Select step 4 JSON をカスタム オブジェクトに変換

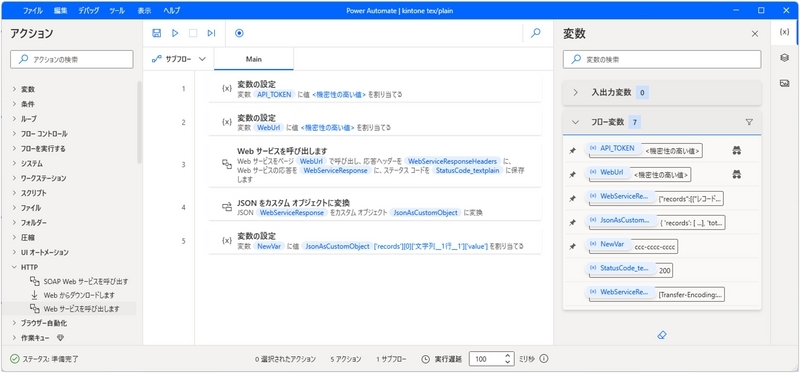(x=375, y=207)
